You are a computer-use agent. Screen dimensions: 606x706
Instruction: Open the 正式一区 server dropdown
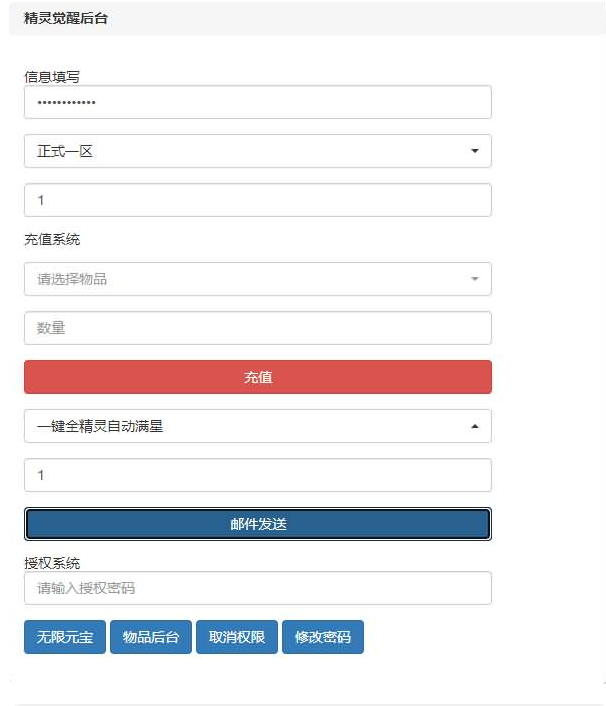click(x=257, y=151)
